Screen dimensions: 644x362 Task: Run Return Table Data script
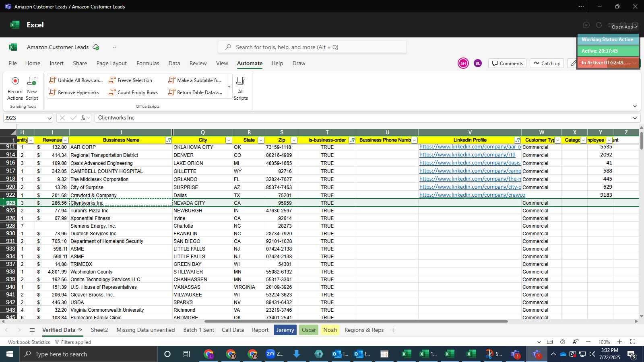(x=195, y=93)
